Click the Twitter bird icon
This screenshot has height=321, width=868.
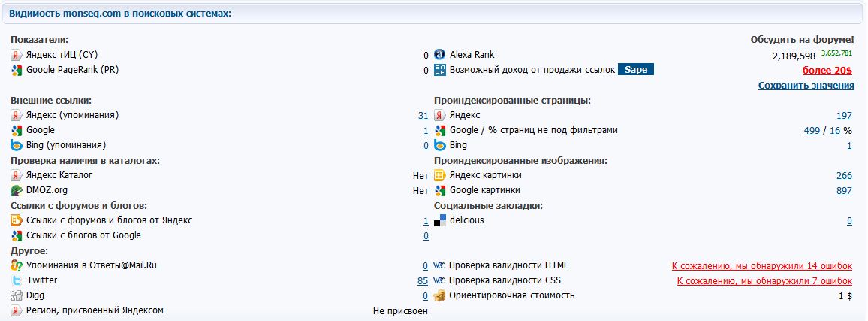(17, 280)
